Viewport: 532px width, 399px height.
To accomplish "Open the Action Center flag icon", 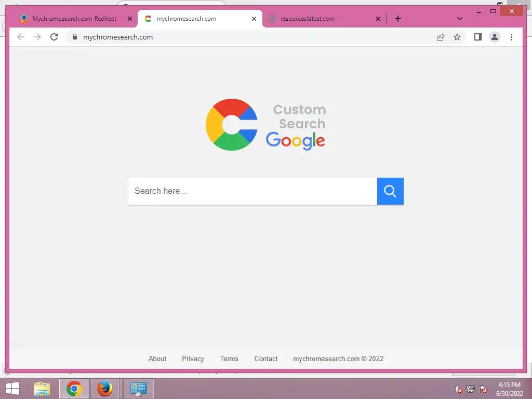I will pyautogui.click(x=483, y=389).
